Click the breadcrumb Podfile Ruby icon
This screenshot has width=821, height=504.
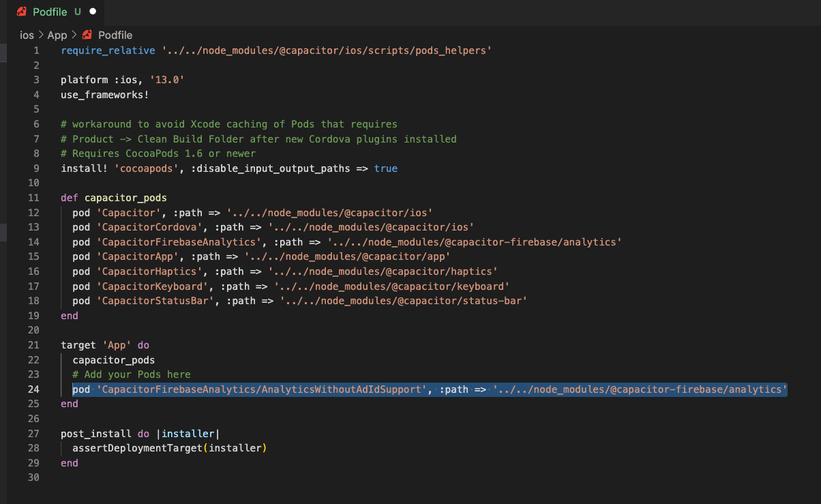pos(87,35)
